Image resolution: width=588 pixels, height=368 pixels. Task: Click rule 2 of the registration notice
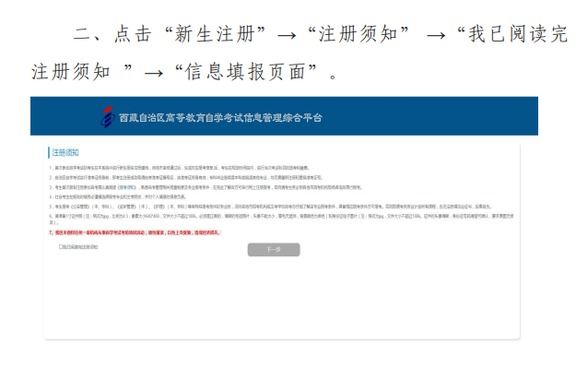(185, 177)
